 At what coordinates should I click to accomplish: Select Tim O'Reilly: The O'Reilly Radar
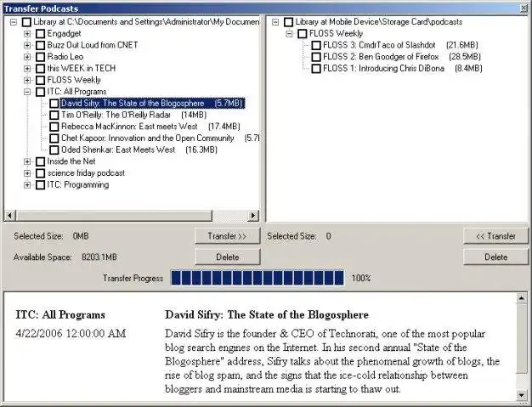(x=133, y=115)
